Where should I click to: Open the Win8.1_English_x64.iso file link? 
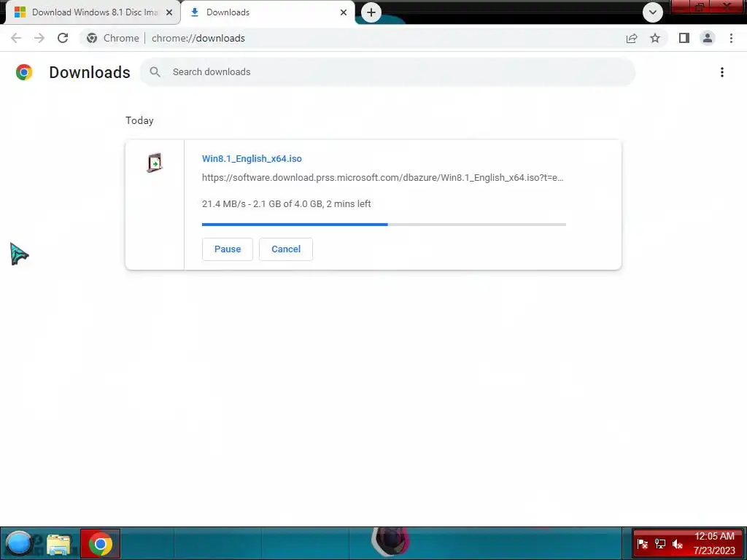coord(252,158)
